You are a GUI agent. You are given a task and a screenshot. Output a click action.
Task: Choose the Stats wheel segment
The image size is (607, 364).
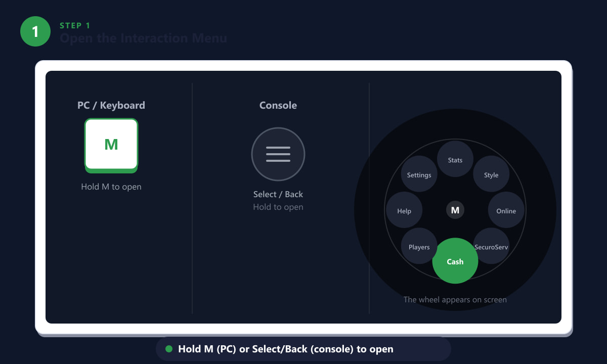pyautogui.click(x=455, y=159)
